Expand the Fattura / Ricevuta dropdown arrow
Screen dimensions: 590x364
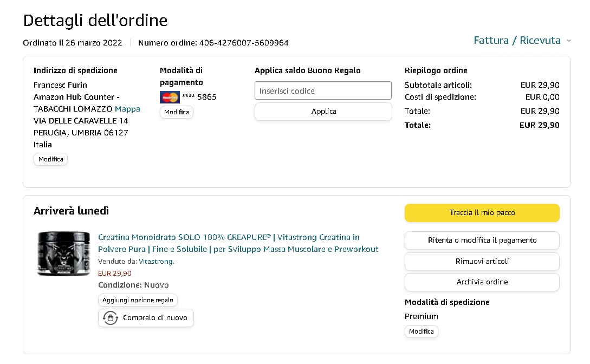(568, 41)
